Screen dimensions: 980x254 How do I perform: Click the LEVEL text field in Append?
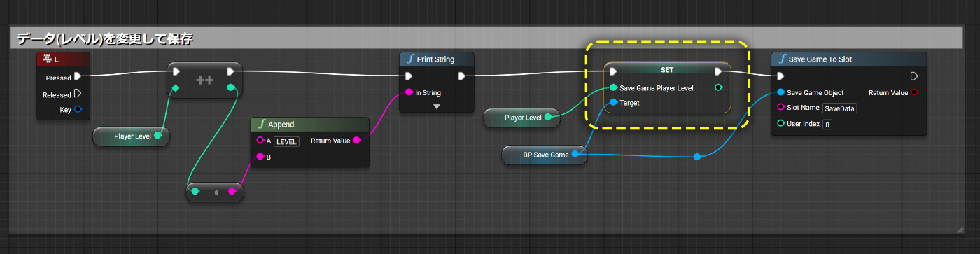(286, 141)
